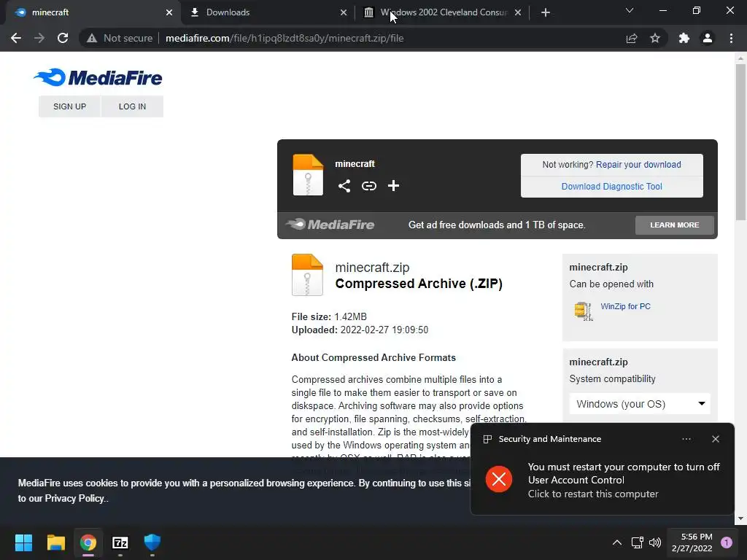The image size is (747, 560).
Task: Click the MediaFire logo at top
Action: (x=98, y=77)
